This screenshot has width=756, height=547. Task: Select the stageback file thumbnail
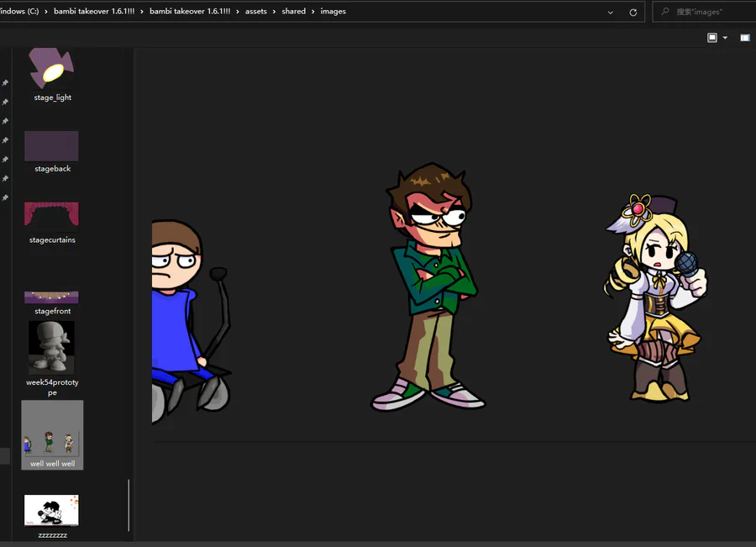(51, 145)
